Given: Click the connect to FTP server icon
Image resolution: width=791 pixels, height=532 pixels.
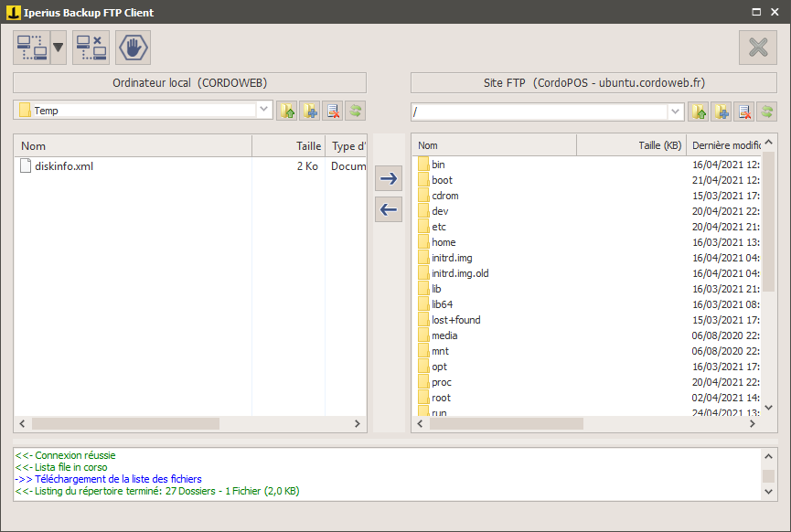Looking at the screenshot, I should 32,48.
